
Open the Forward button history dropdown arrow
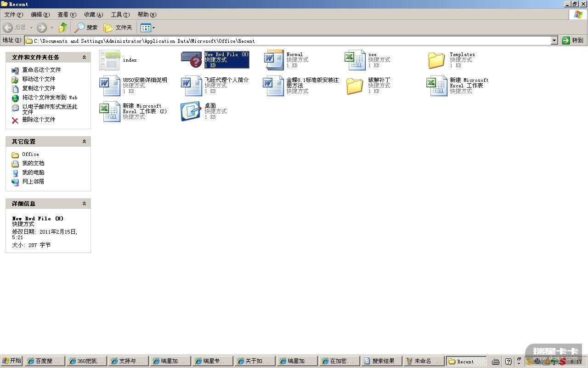(52, 28)
